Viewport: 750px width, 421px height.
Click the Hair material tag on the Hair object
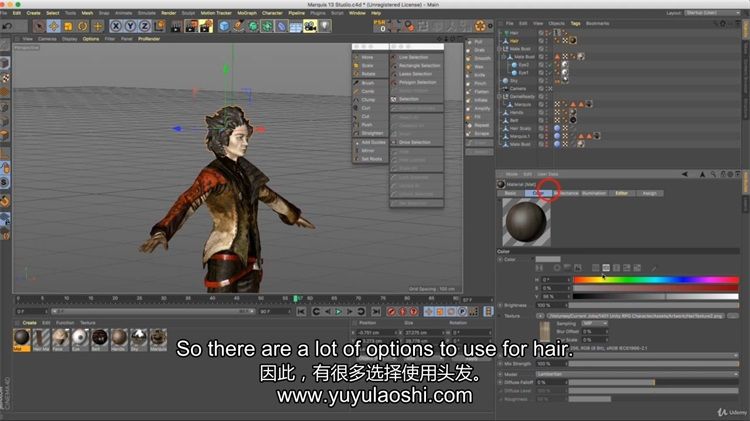[x=573, y=41]
